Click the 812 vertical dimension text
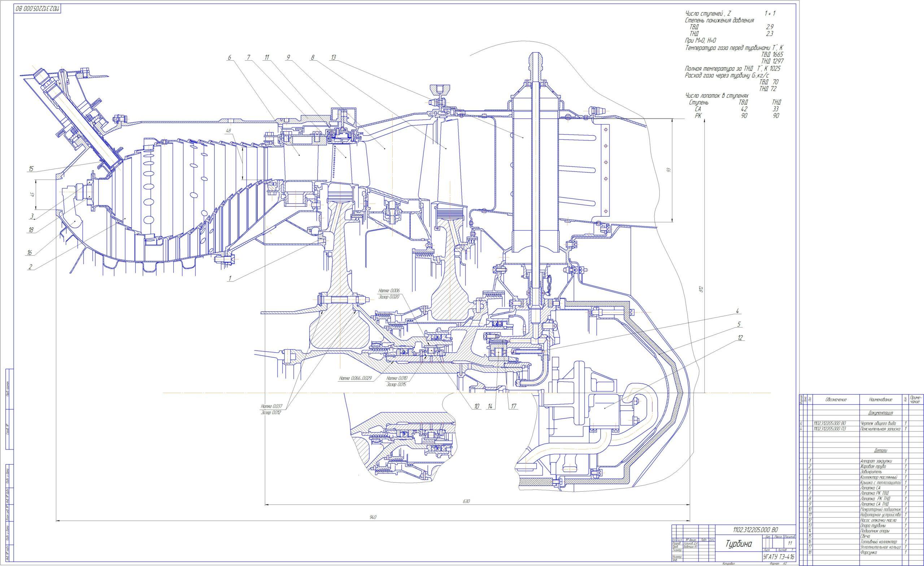 click(701, 289)
